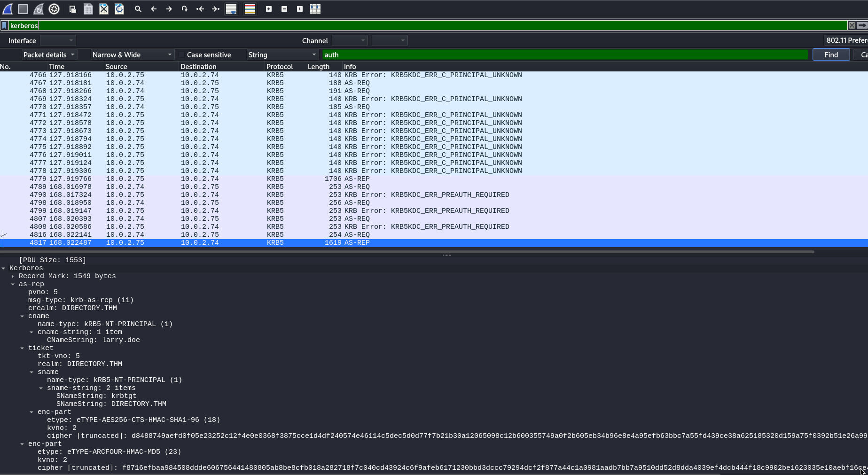Toggle auto-scroll during live capture
The height and width of the screenshot is (475, 868).
point(231,8)
